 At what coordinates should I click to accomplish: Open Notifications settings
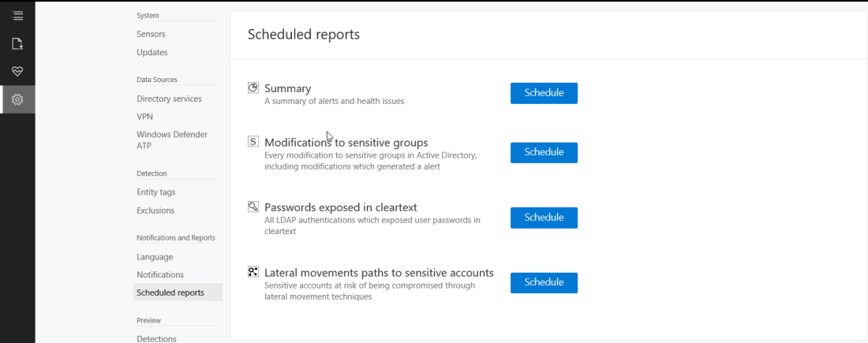(159, 274)
